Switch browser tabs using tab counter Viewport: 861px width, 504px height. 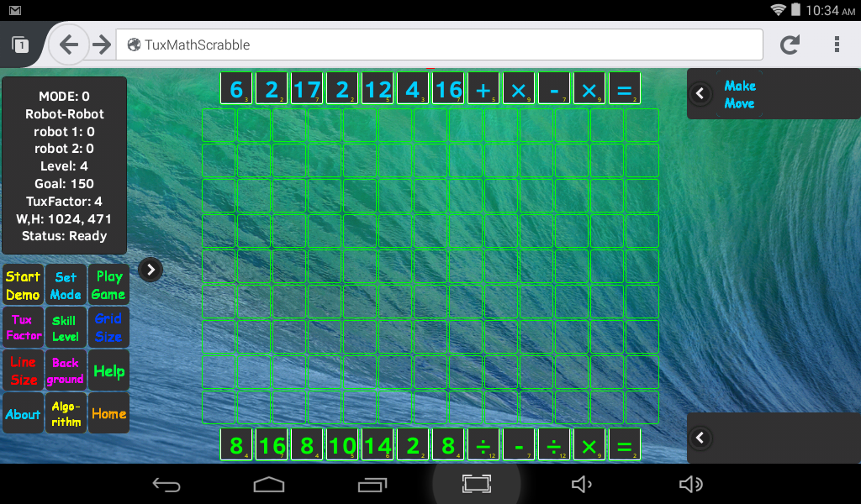click(20, 44)
